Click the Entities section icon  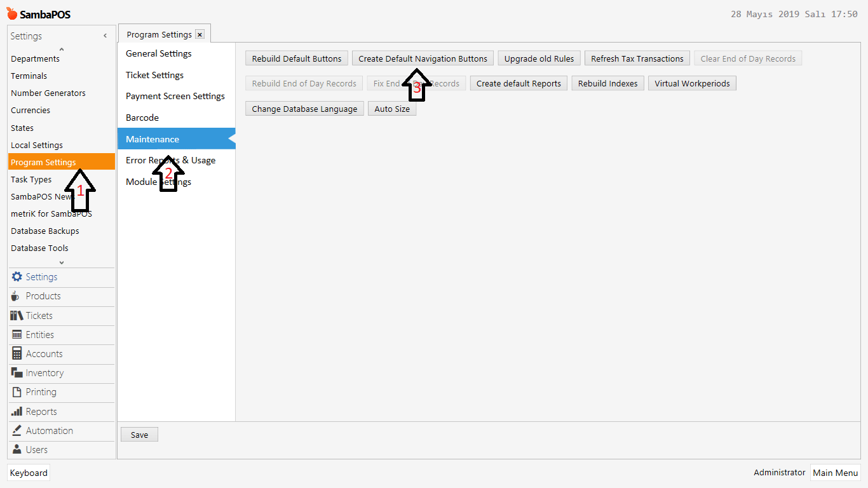(x=16, y=334)
